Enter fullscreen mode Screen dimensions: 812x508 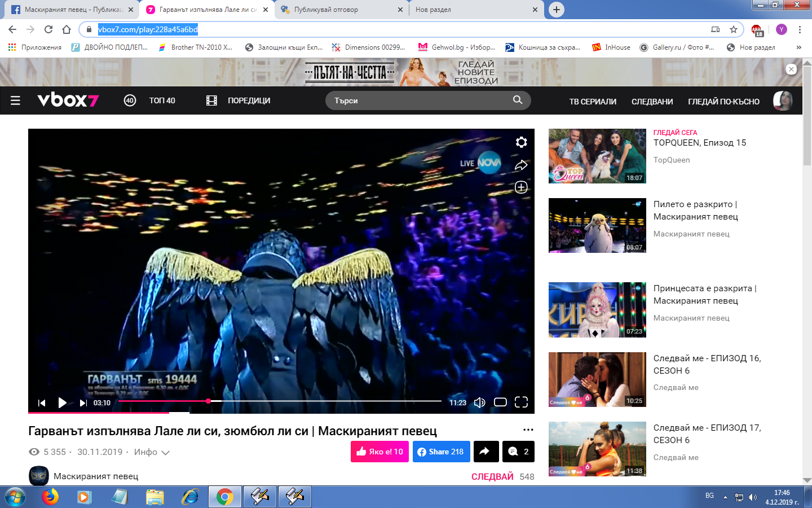(x=521, y=402)
